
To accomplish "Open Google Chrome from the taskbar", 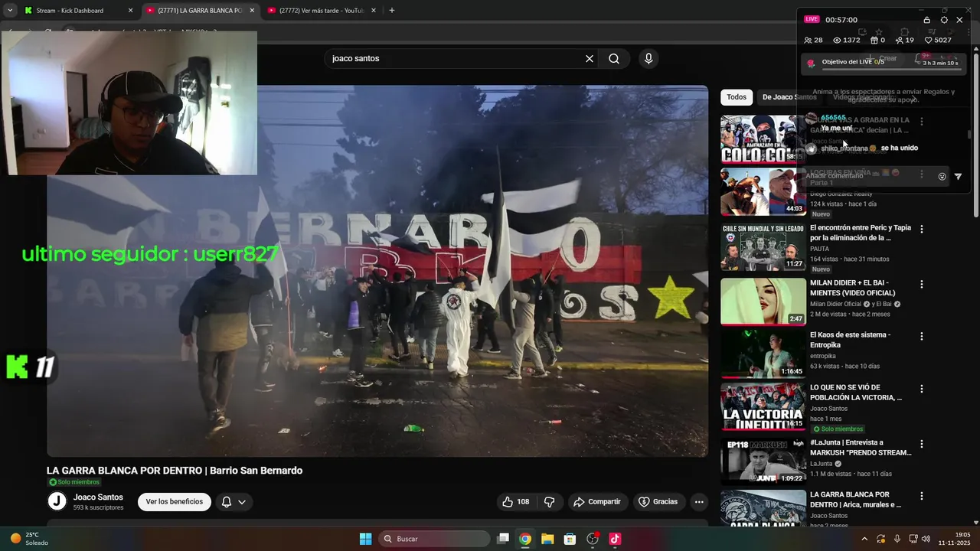I will point(525,539).
